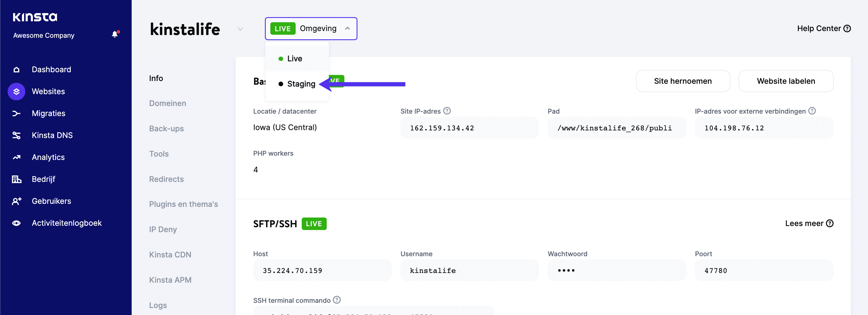Switch to the Info tab

tap(156, 79)
